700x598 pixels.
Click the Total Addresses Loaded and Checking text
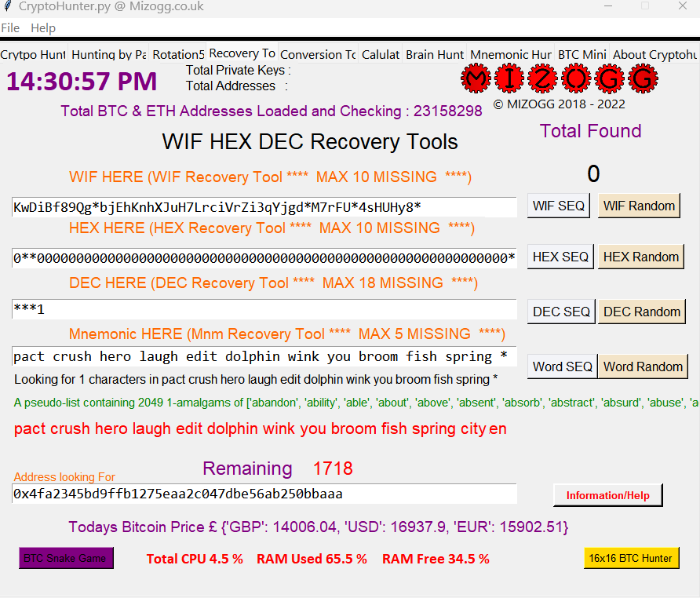click(x=272, y=111)
